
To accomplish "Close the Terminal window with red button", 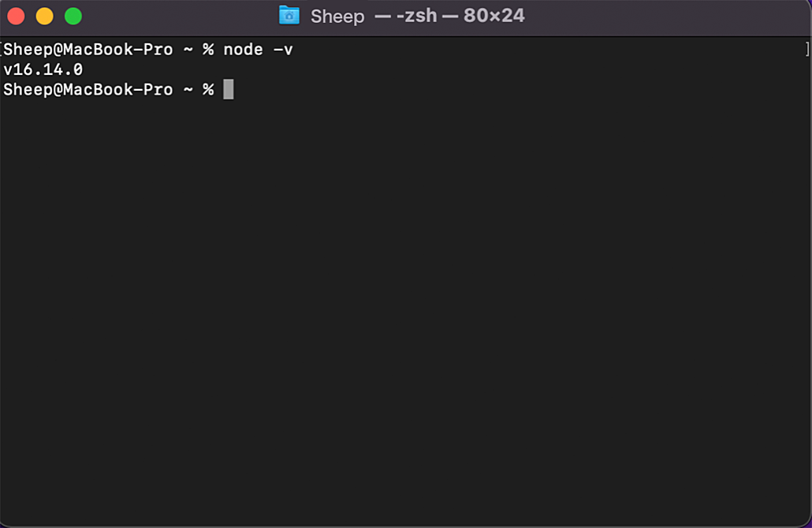I will pyautogui.click(x=16, y=16).
